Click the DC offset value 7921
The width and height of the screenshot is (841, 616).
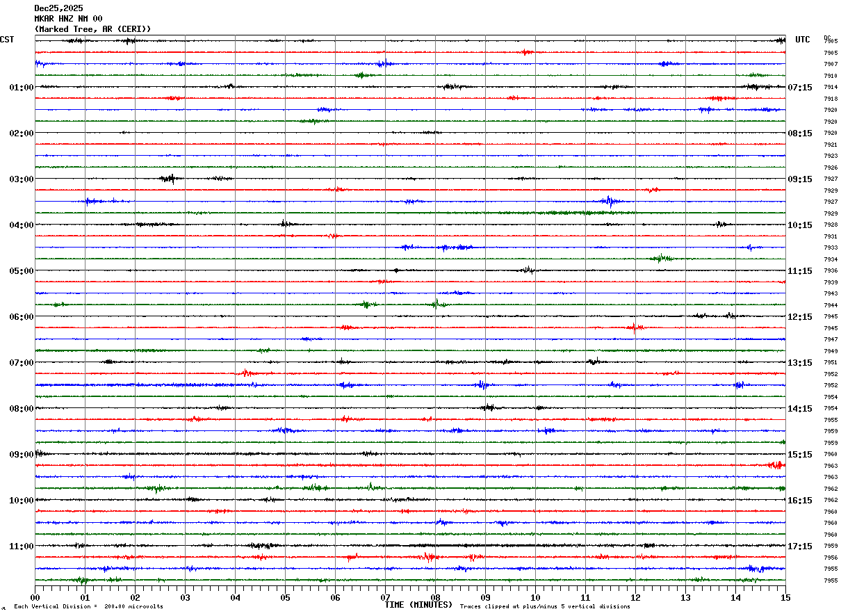click(831, 145)
